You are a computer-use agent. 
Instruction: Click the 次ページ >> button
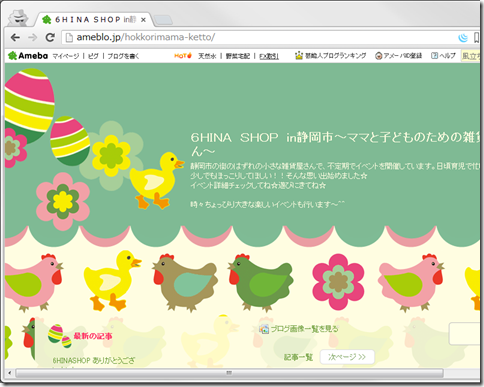(x=347, y=357)
